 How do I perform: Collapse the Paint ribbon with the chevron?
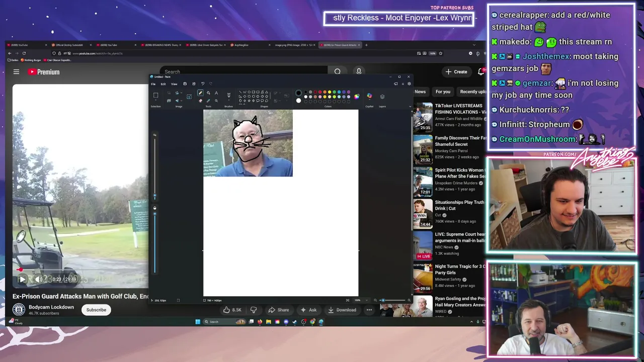410,106
